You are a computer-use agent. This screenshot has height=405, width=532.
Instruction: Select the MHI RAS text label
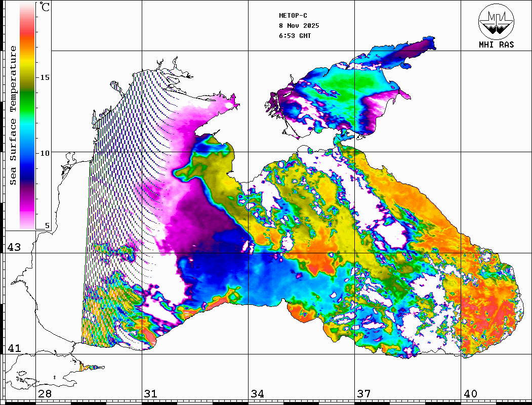pos(496,44)
